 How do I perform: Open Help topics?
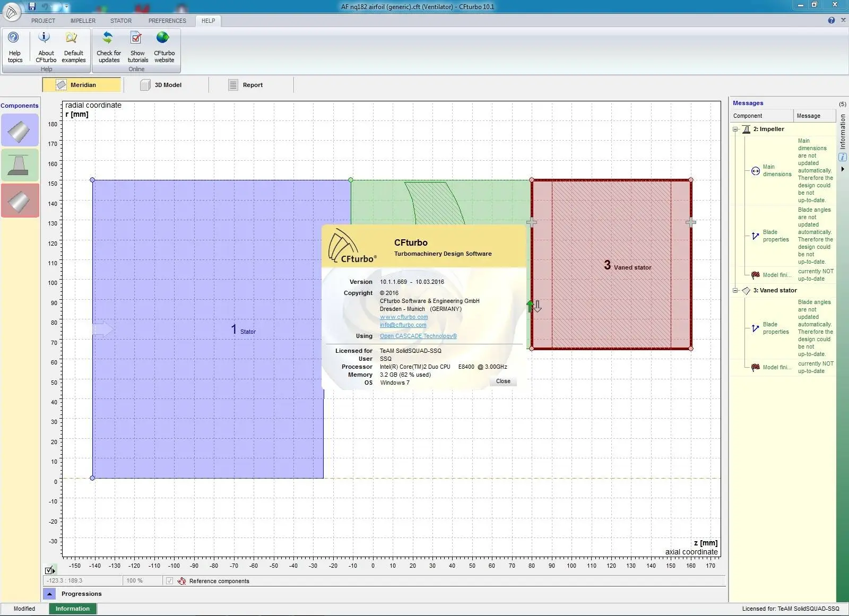(15, 47)
